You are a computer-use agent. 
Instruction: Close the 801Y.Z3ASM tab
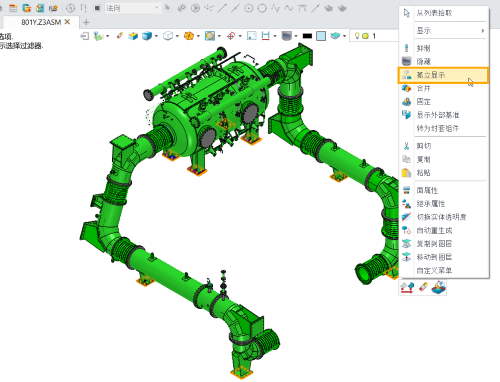67,22
